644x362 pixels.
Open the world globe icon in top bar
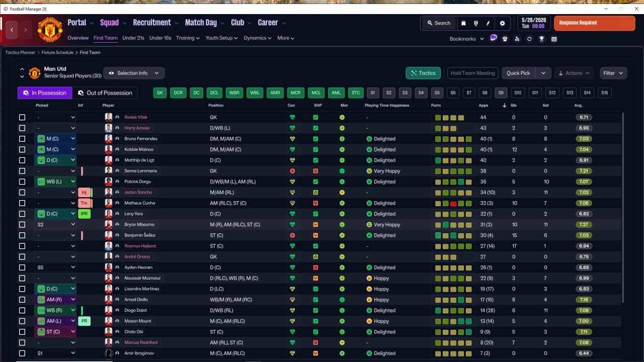476,23
